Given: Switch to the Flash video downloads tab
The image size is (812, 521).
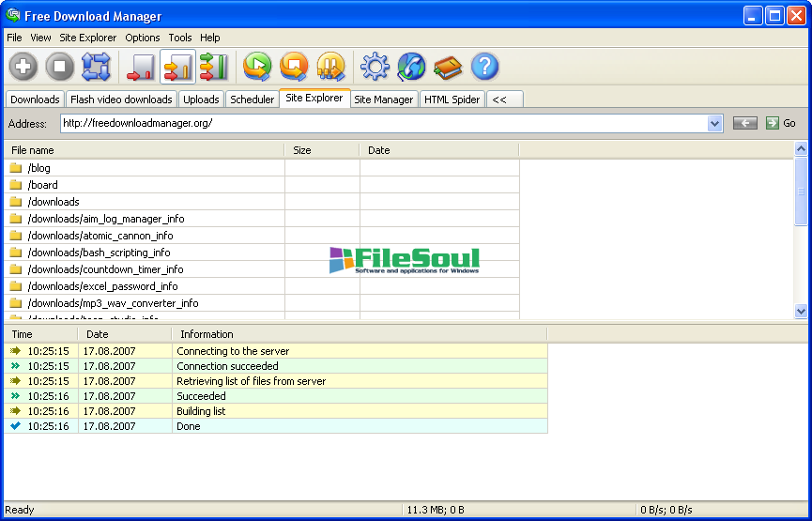Looking at the screenshot, I should coord(121,100).
